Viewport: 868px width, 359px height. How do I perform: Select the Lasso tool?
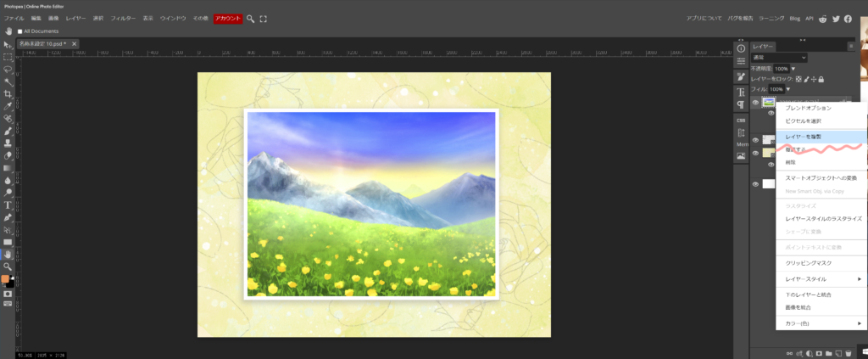tap(8, 70)
